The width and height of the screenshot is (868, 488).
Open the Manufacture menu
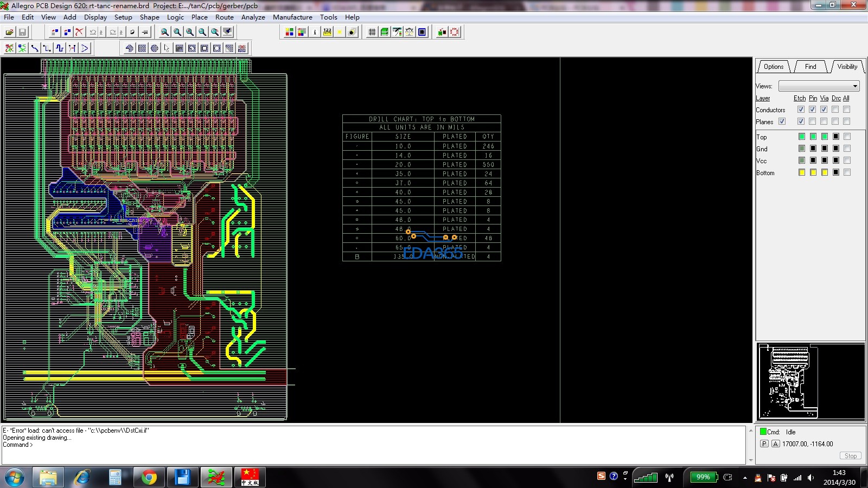pos(292,17)
